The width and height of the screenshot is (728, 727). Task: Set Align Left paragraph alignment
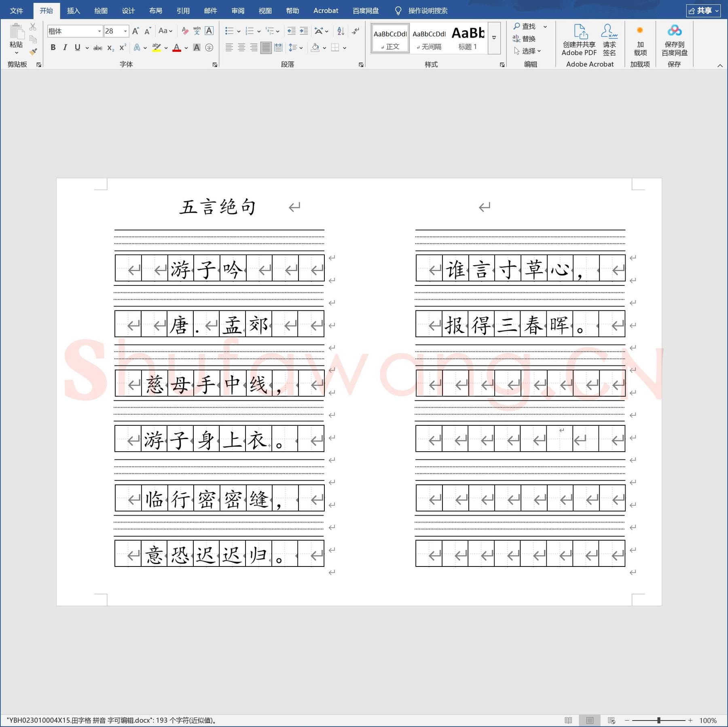click(x=229, y=48)
